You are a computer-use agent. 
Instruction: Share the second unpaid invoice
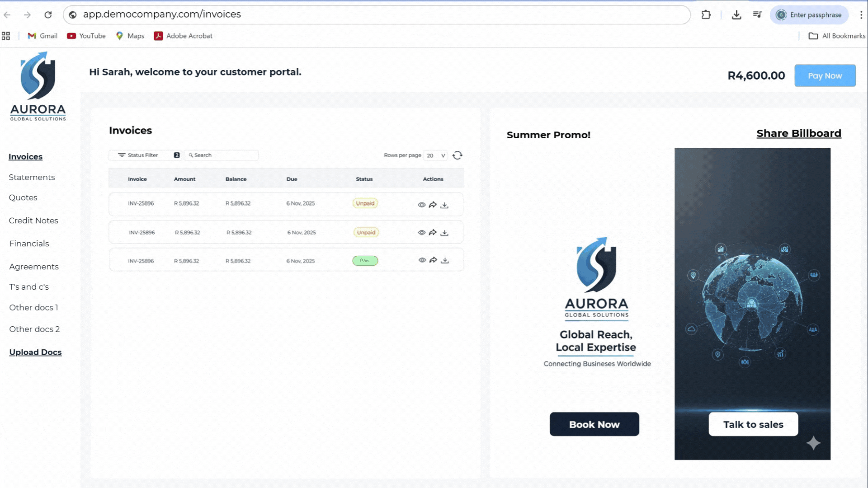[x=433, y=232]
